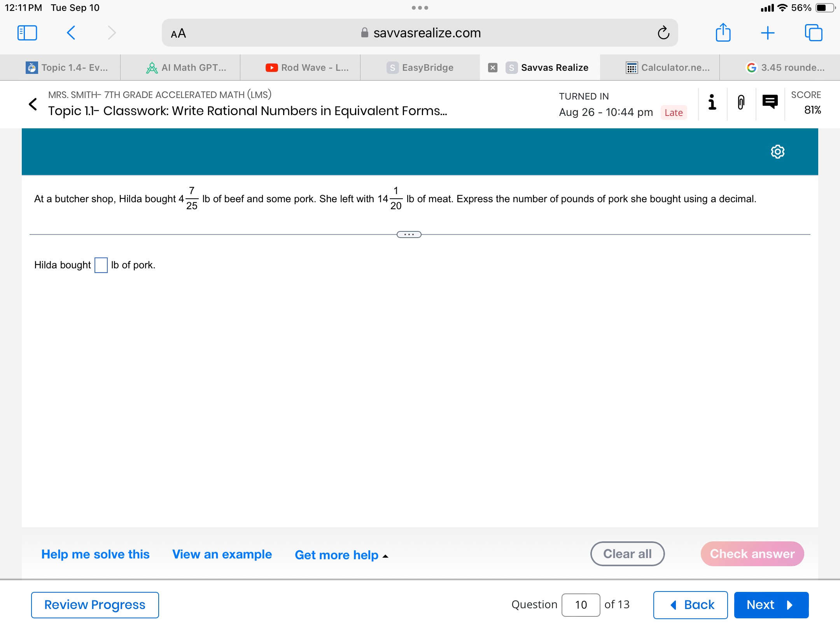This screenshot has width=840, height=630.
Task: Click the question number field
Action: coord(581,605)
